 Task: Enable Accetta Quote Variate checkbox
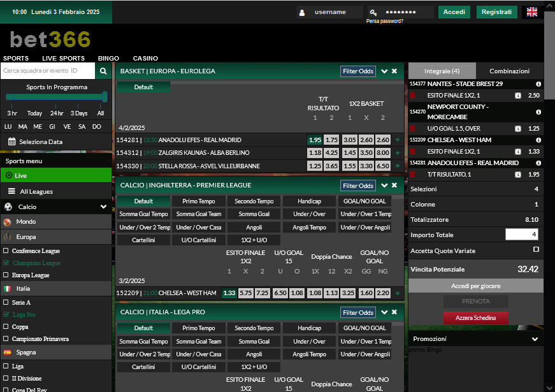point(536,249)
